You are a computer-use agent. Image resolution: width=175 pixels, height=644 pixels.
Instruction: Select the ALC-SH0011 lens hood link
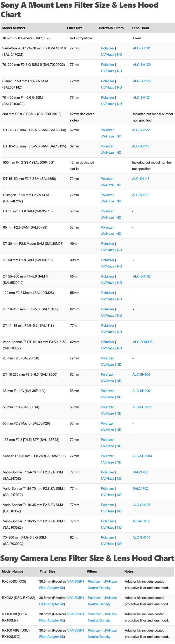[x=142, y=407]
